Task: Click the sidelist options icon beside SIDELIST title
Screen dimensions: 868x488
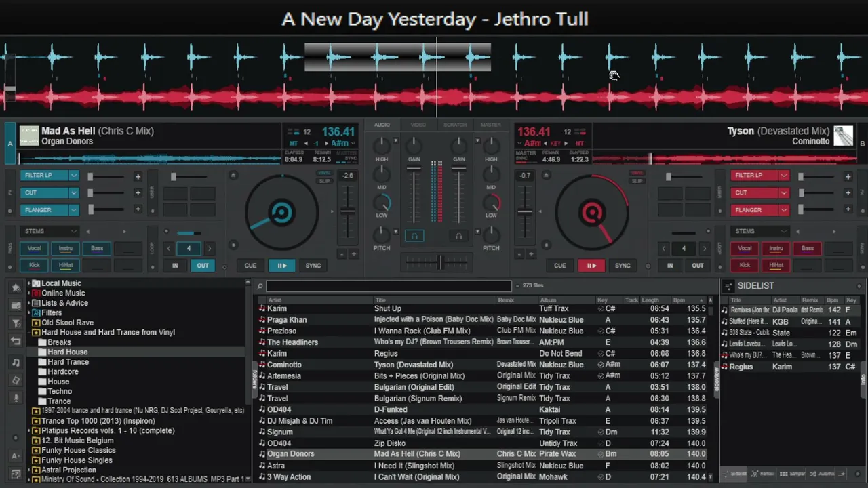Action: [728, 286]
